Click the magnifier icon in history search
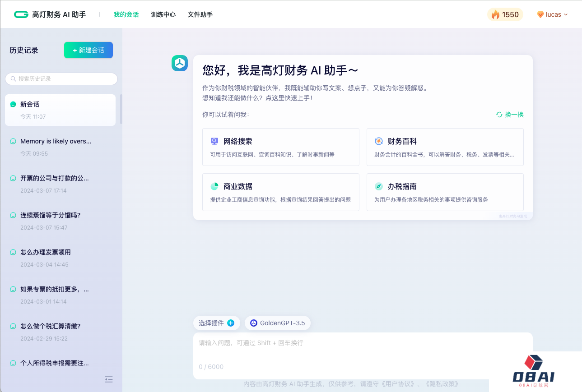582x392 pixels. (14, 79)
